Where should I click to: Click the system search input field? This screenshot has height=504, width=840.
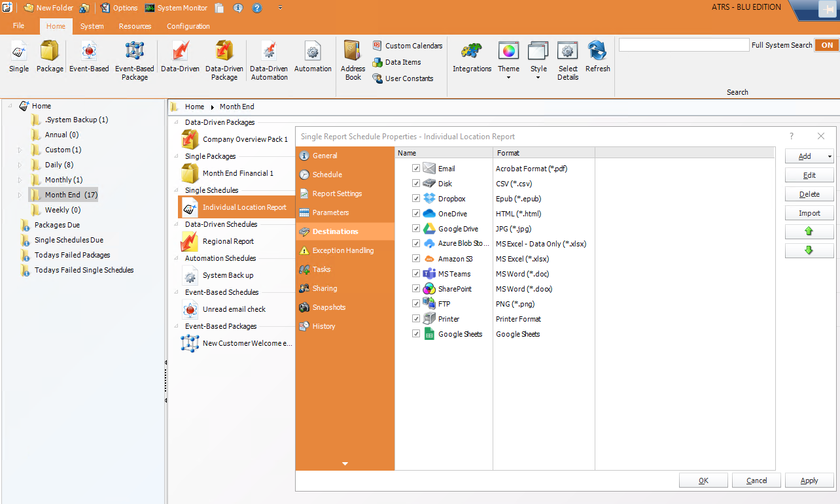(683, 45)
